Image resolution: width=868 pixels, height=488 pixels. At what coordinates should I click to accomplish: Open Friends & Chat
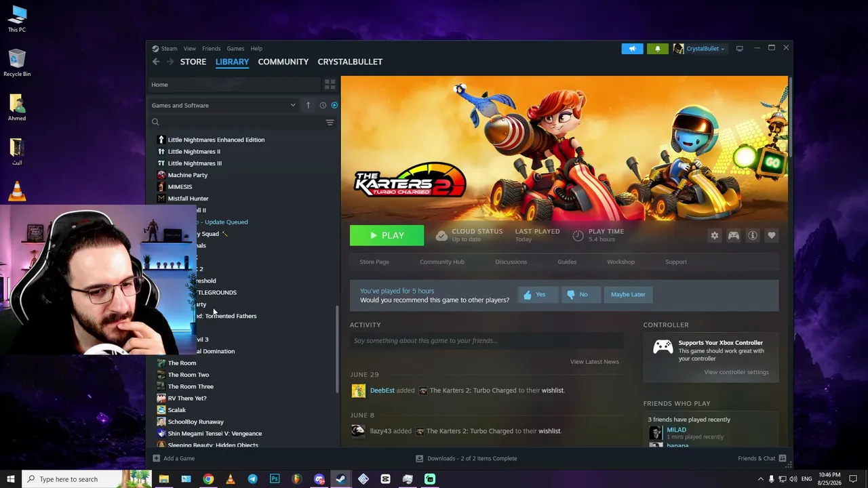(762, 459)
